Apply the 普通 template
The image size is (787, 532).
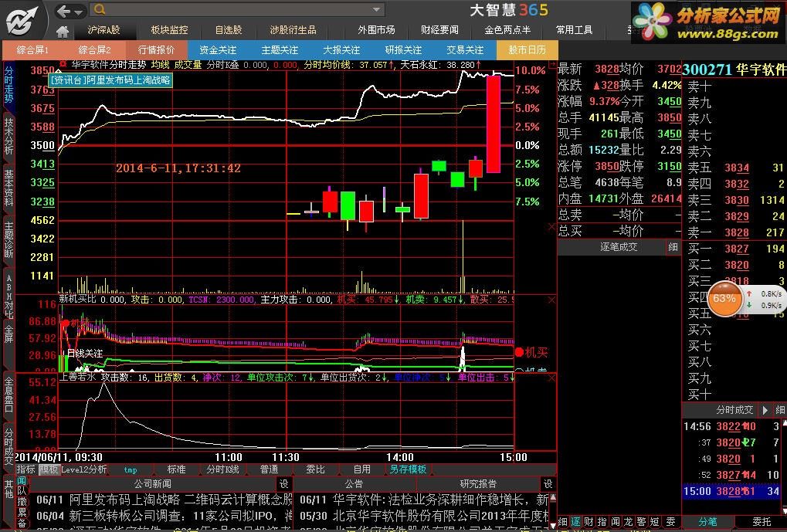pyautogui.click(x=270, y=469)
